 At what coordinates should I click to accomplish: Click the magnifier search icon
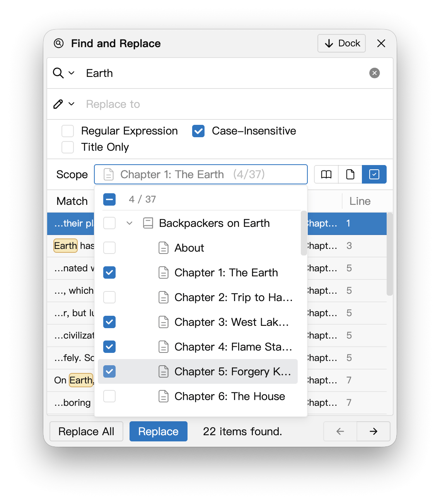58,73
